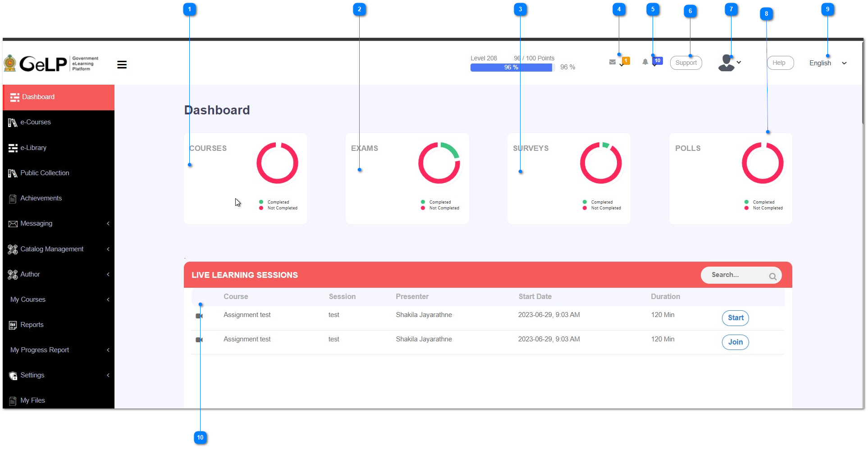The width and height of the screenshot is (868, 449).
Task: Click the Course column header
Action: tap(236, 297)
